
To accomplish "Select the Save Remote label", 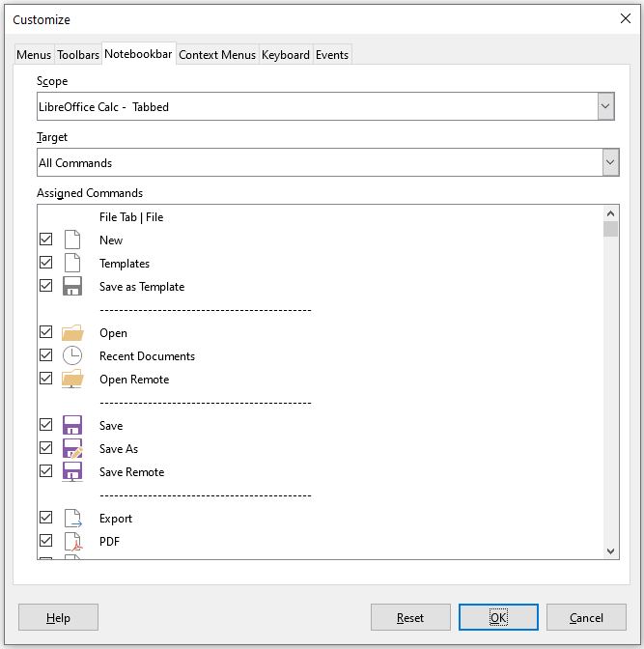I will tap(131, 472).
